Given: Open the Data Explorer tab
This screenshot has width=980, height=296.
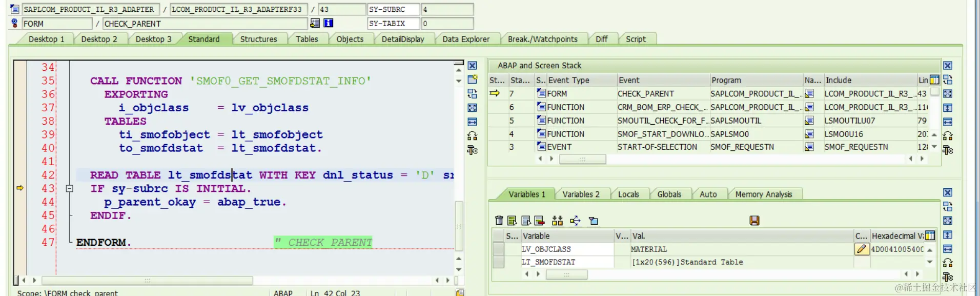Looking at the screenshot, I should (x=466, y=39).
